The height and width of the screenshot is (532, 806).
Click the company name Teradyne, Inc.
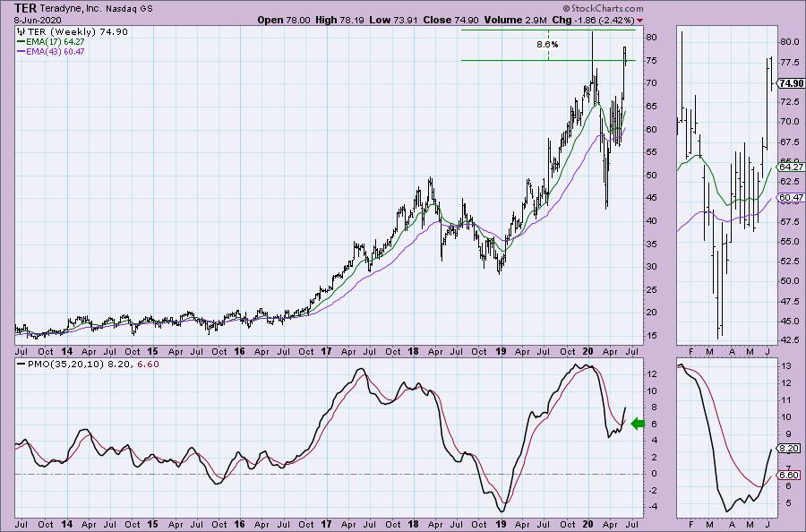point(71,9)
